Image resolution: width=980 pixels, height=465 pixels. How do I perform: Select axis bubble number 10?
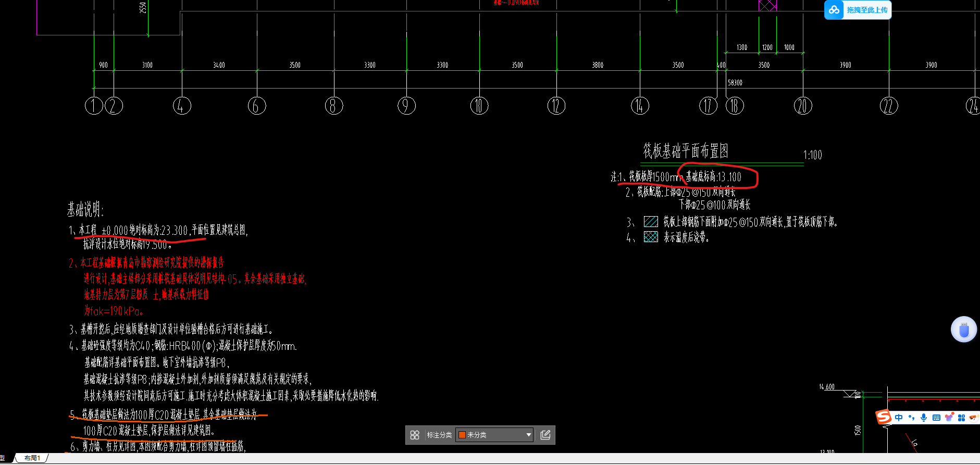click(x=479, y=106)
